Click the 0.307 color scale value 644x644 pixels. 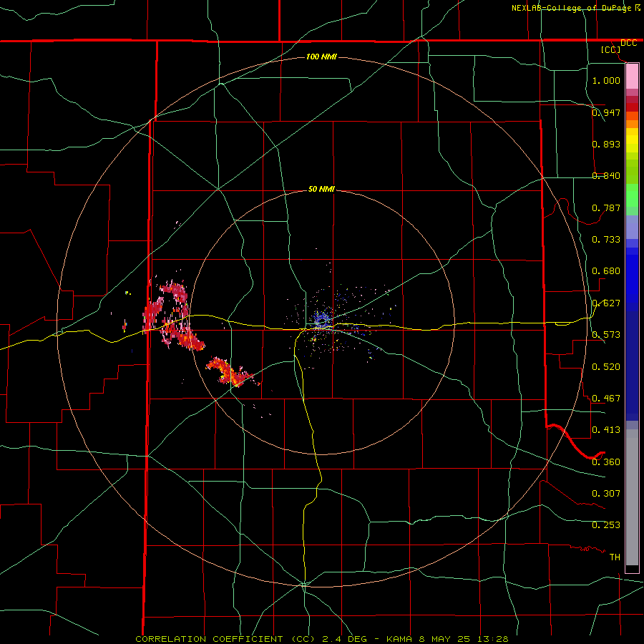coord(606,494)
